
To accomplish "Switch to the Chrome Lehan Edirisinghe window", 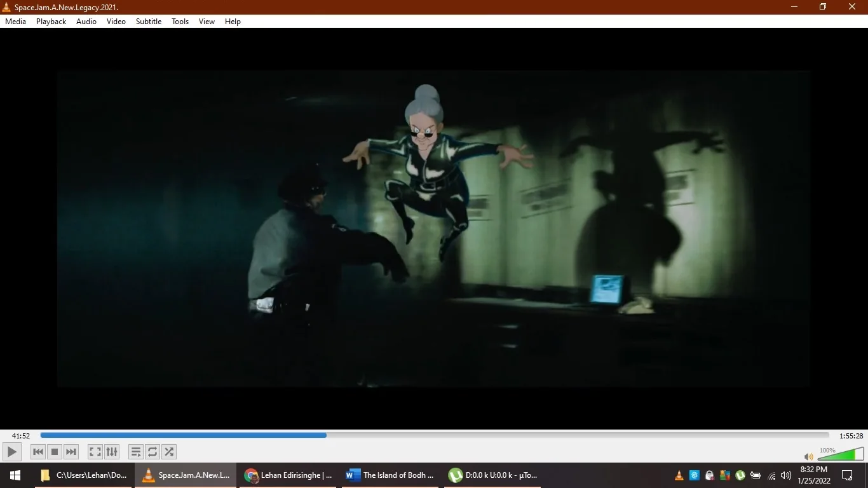I will point(288,475).
